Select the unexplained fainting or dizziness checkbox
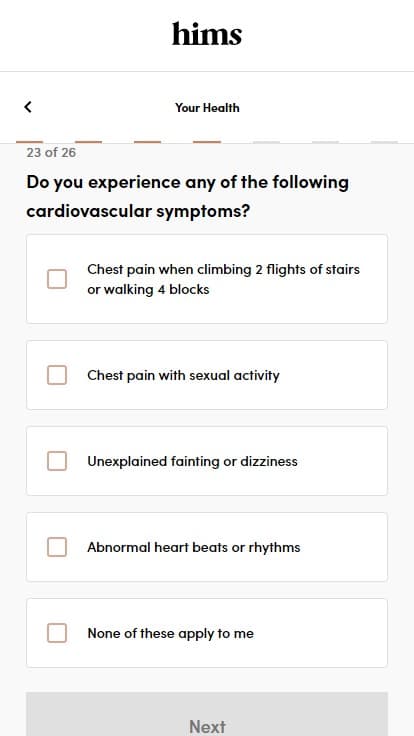 [57, 461]
